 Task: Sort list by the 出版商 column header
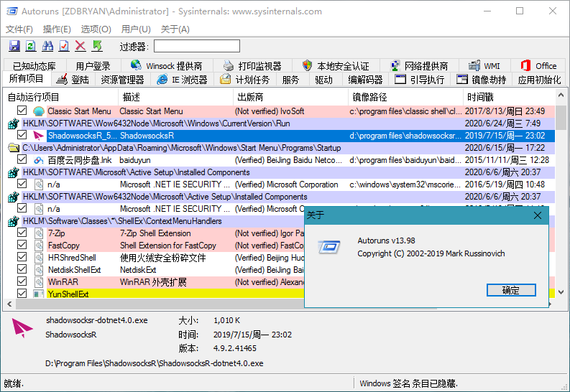(249, 97)
